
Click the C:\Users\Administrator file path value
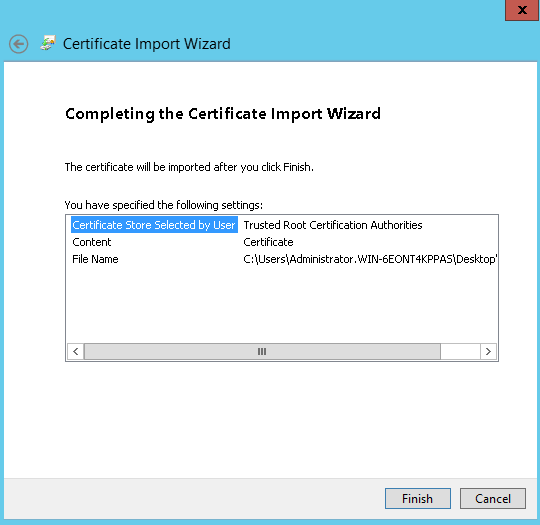coord(370,259)
